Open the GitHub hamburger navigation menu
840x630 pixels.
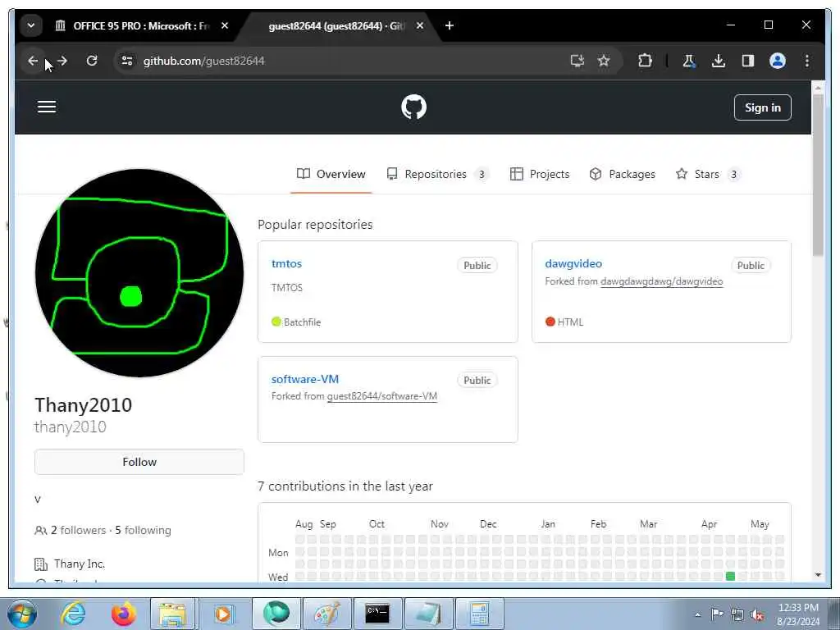[x=47, y=107]
